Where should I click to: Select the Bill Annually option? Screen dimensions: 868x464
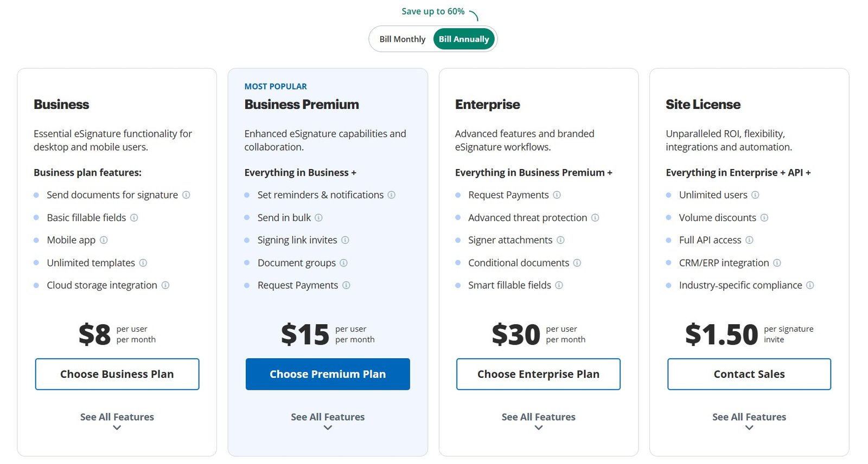point(464,39)
